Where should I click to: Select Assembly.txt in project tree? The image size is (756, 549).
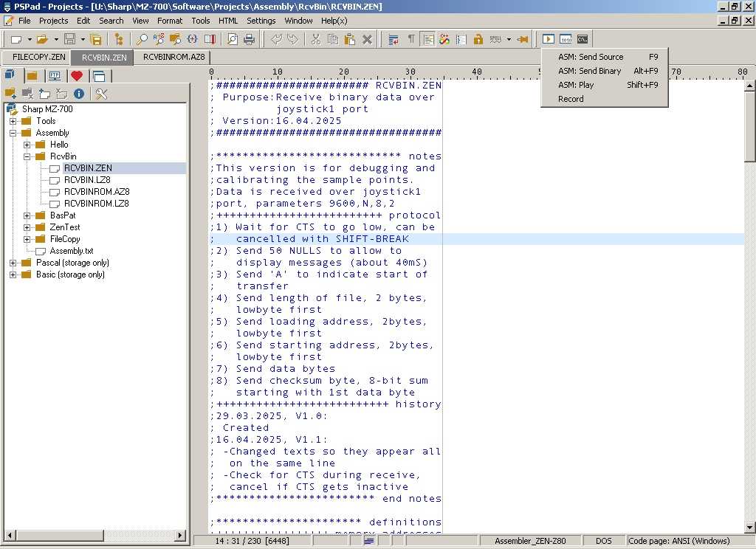(x=72, y=251)
